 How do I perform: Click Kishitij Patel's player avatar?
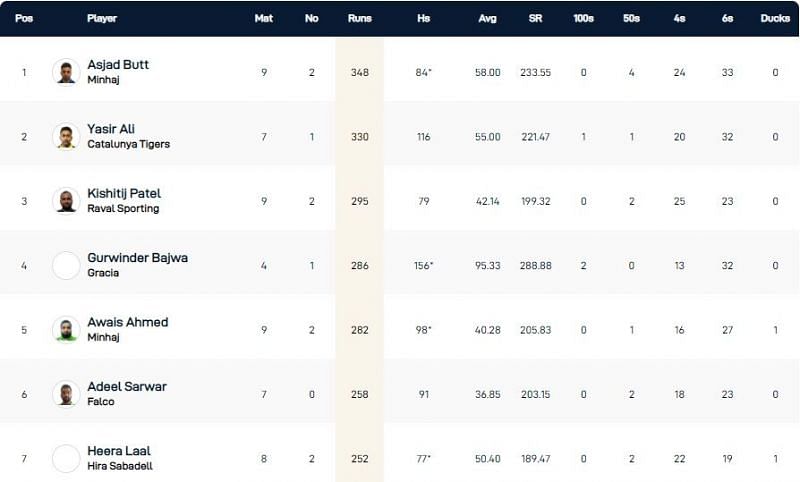(x=66, y=200)
